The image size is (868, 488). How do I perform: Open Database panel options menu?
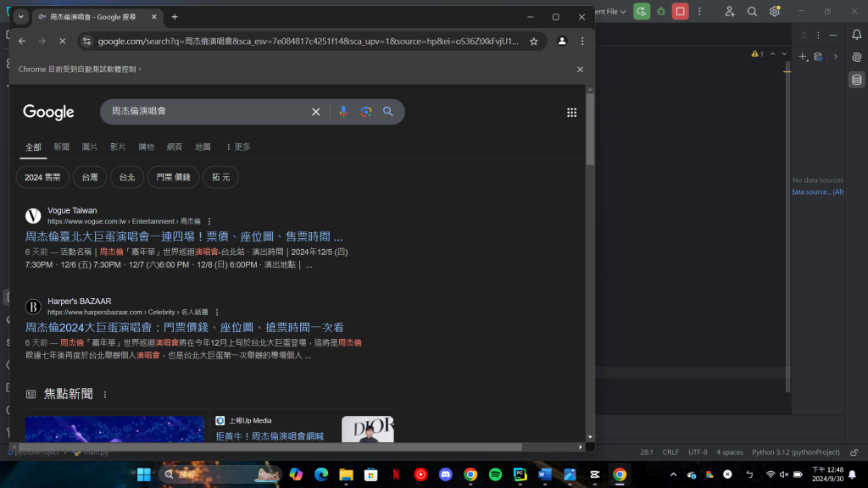point(818,35)
